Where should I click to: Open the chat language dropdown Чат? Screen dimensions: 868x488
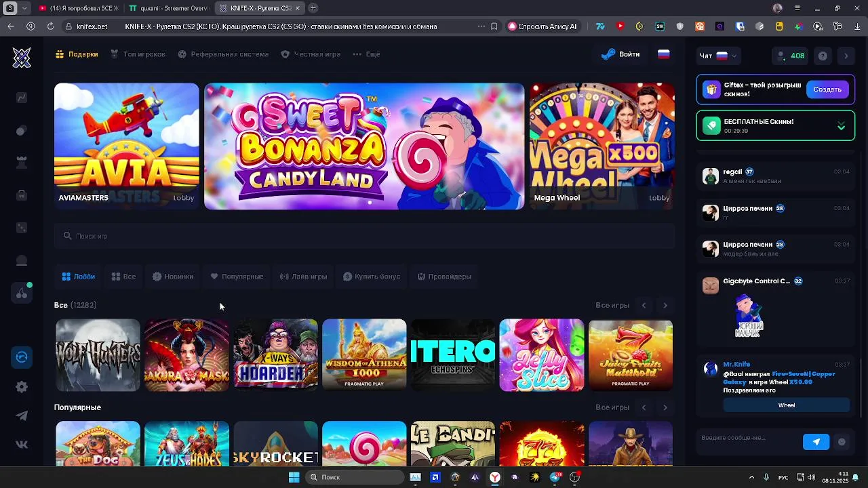click(717, 56)
